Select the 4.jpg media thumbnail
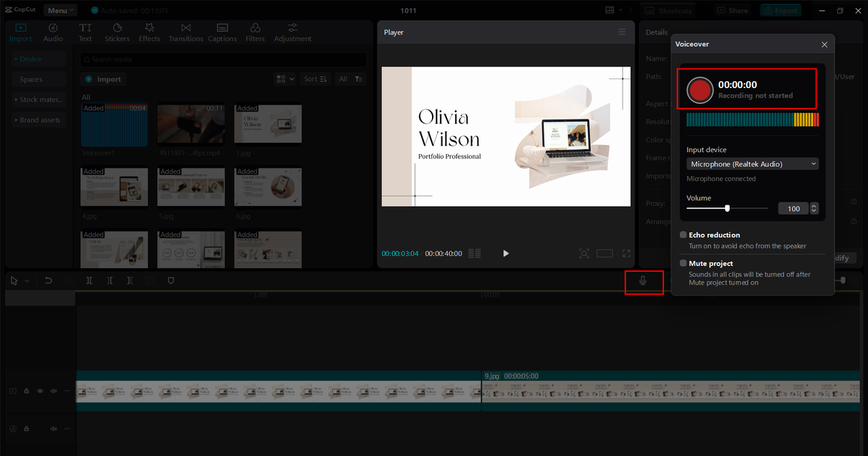Viewport: 868px width, 456px height. [114, 187]
